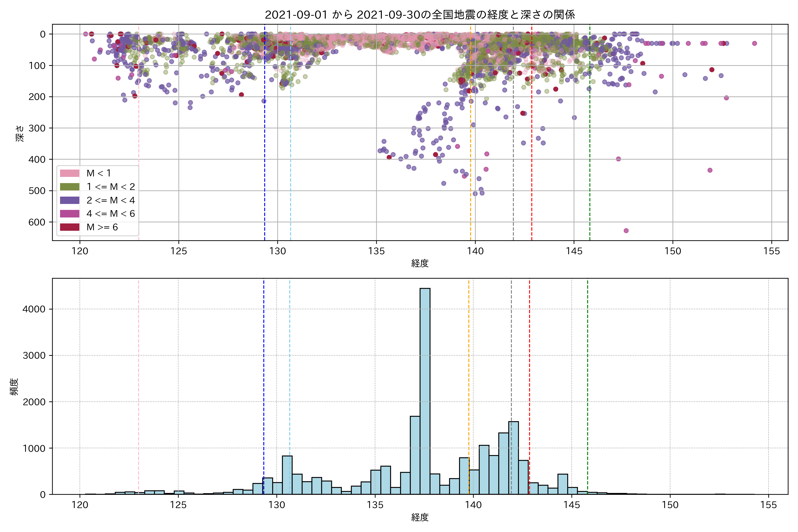Click the '120' x-axis tick of scatter plot

click(80, 251)
